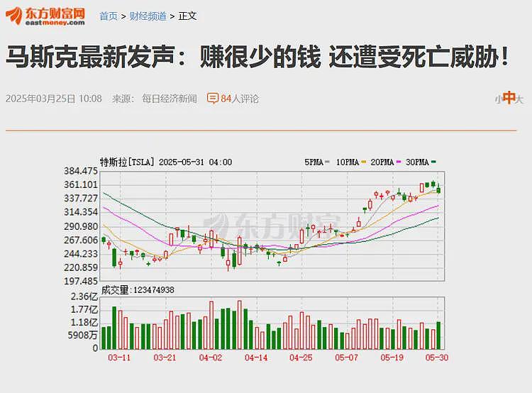The height and width of the screenshot is (393, 532).
Task: Click the 2.36亿 volume axis label
Action: coord(84,297)
